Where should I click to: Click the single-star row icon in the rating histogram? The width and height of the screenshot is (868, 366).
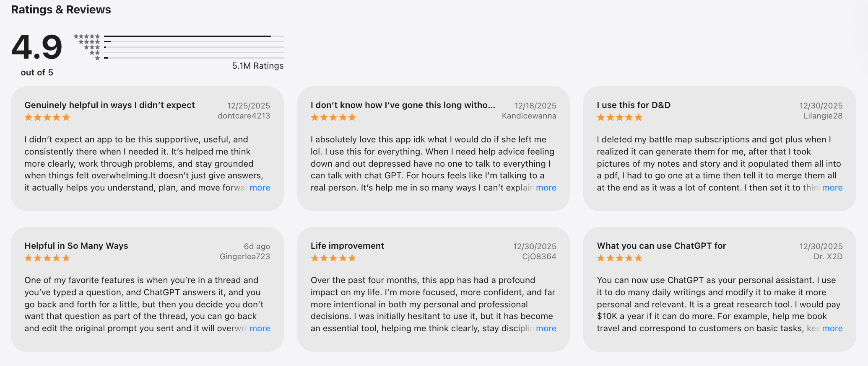tap(97, 58)
